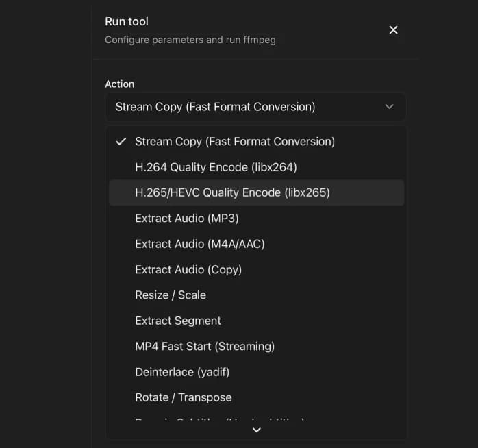Screen dimensions: 478x448
Task: Choose H.264 Quality Encode (libx264)
Action: click(x=216, y=167)
